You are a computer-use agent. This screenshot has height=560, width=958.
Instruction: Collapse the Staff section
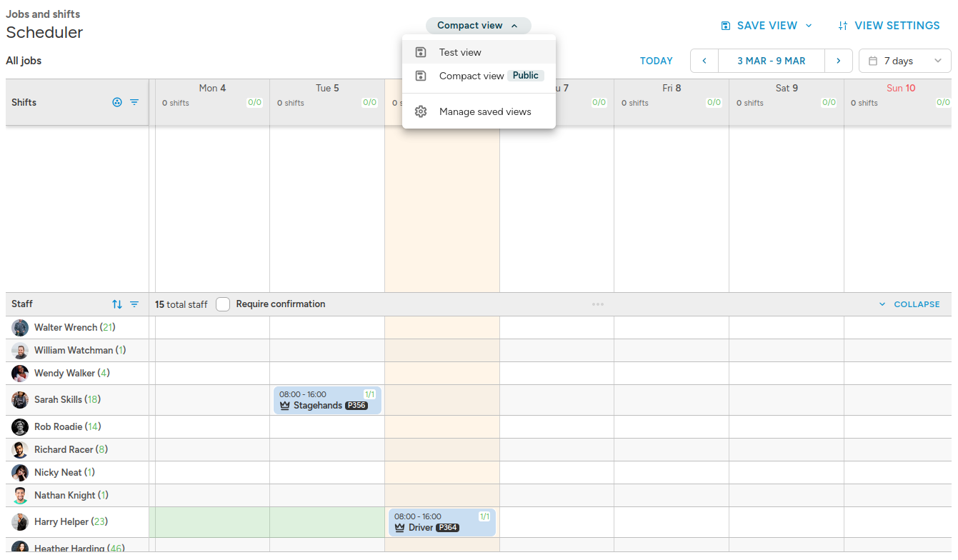click(x=909, y=304)
